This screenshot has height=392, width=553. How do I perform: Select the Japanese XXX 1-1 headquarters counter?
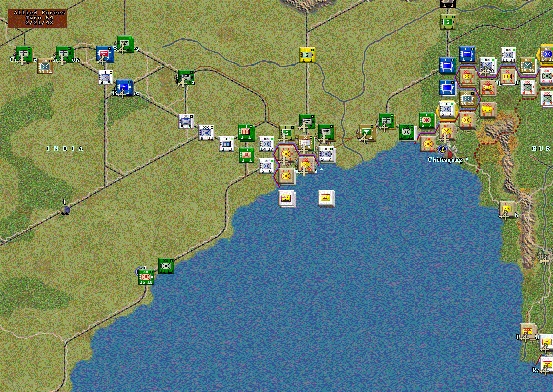point(488,110)
